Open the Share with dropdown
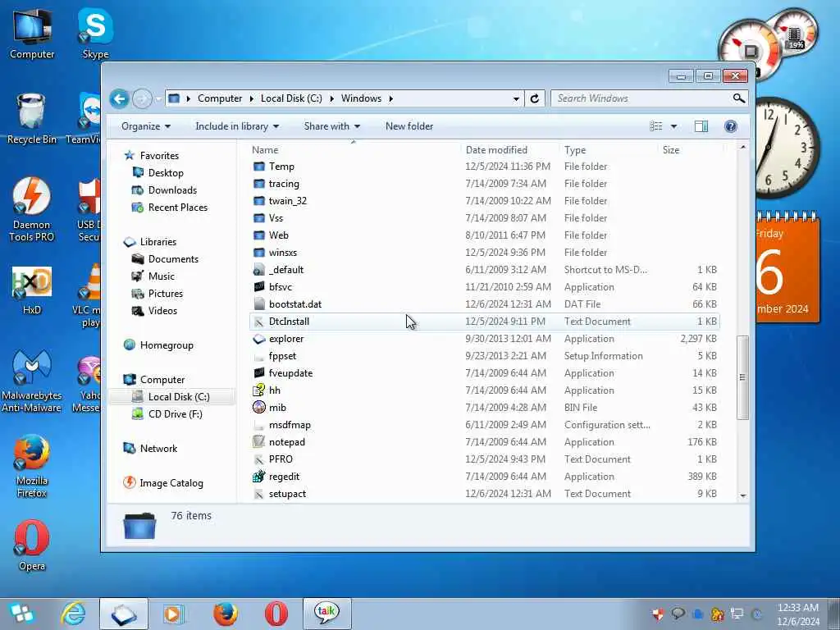 click(331, 126)
